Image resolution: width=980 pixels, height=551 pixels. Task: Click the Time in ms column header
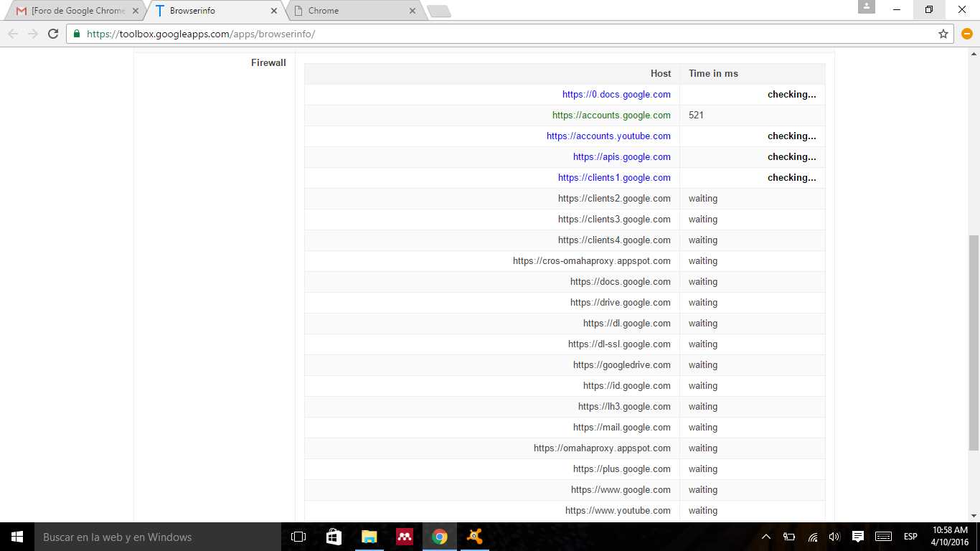[x=713, y=74]
